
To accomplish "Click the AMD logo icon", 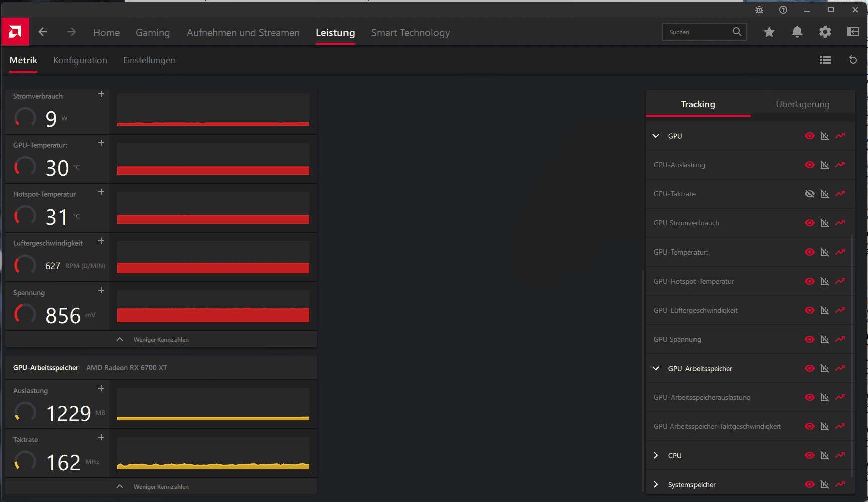I will click(15, 32).
